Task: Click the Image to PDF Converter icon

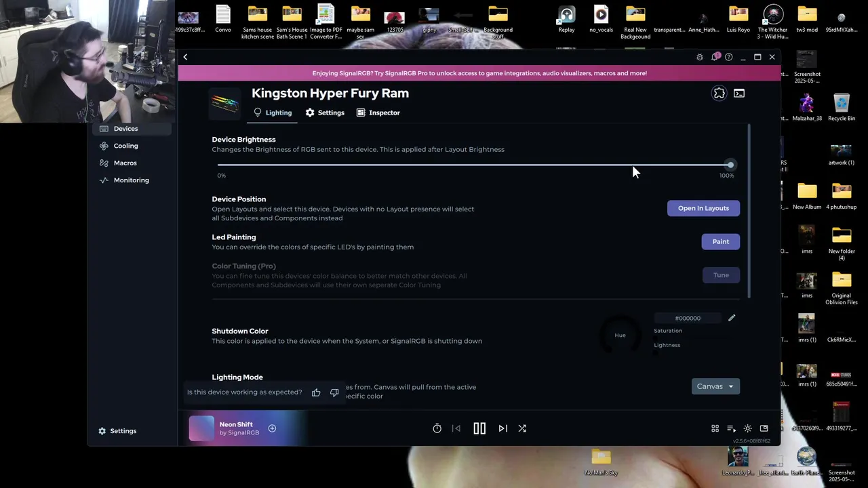Action: [x=326, y=22]
